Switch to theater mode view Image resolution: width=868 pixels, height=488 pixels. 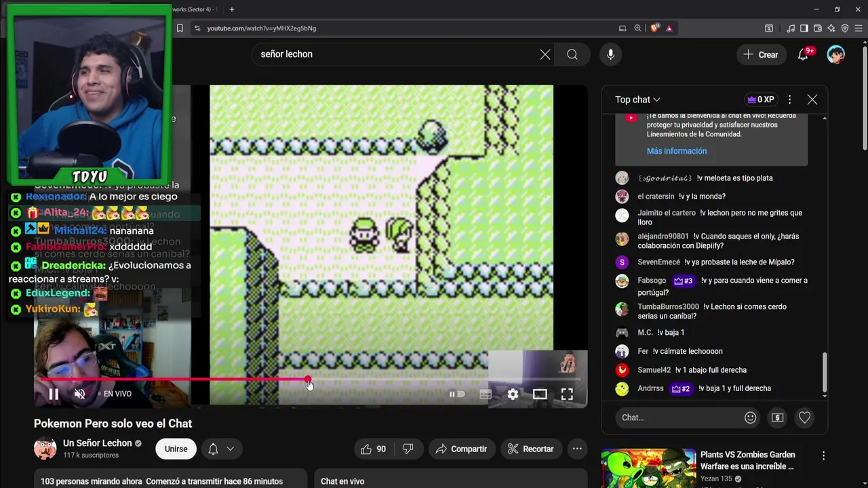(x=540, y=394)
